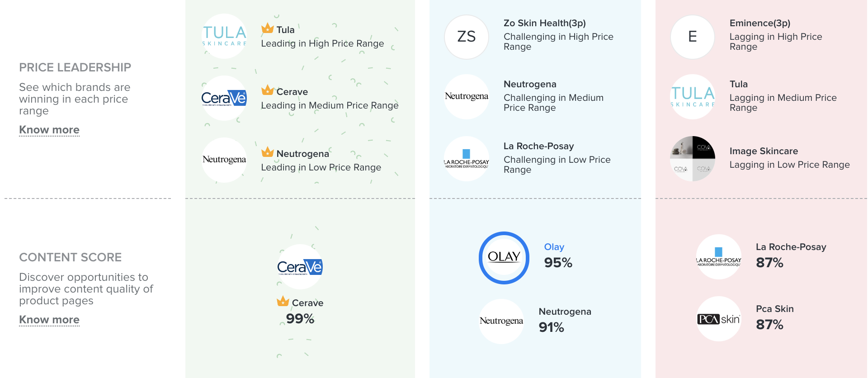Click the Tula logo in the leading column
Screen dimensions: 868x378
(x=224, y=36)
